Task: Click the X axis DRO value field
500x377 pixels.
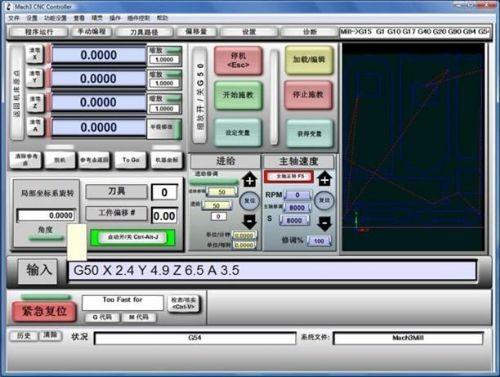Action: 99,55
